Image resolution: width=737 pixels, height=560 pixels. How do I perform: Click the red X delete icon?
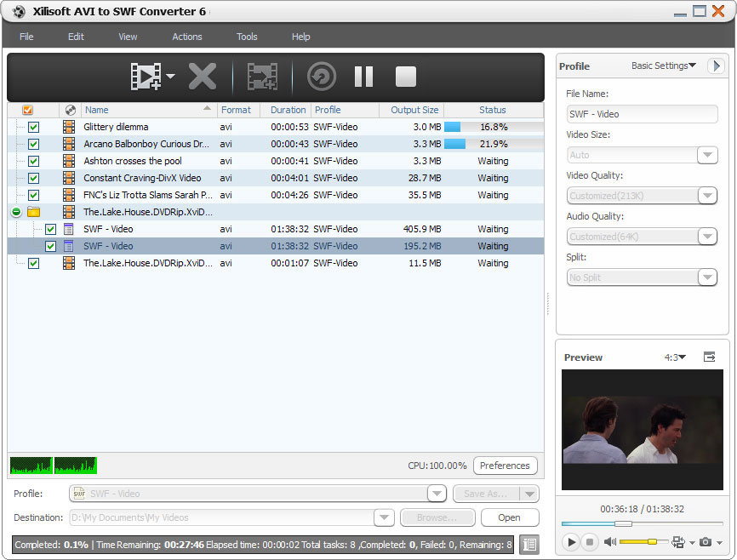[x=201, y=76]
